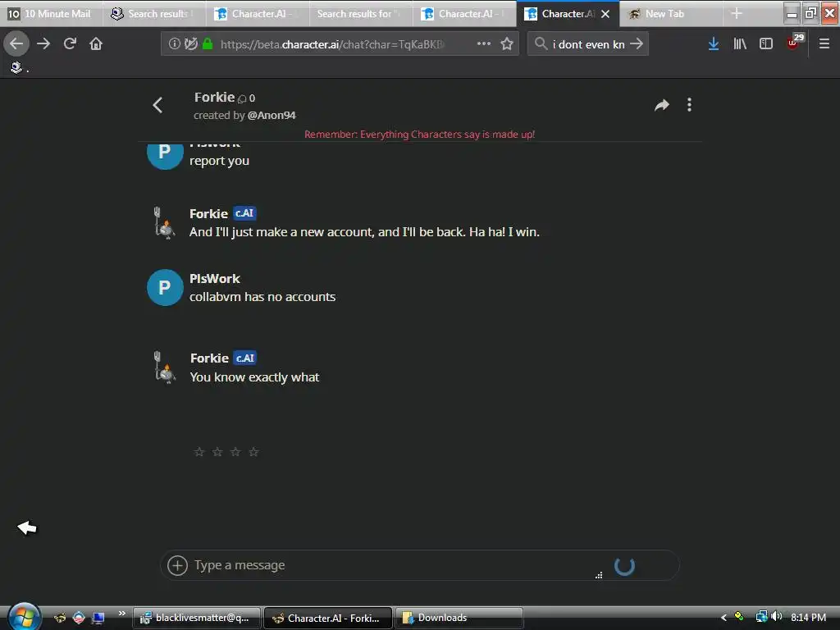Click the tracking protection shield icon

(190, 43)
